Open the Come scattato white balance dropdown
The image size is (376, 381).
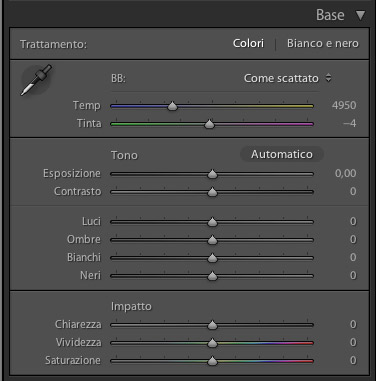click(x=281, y=78)
